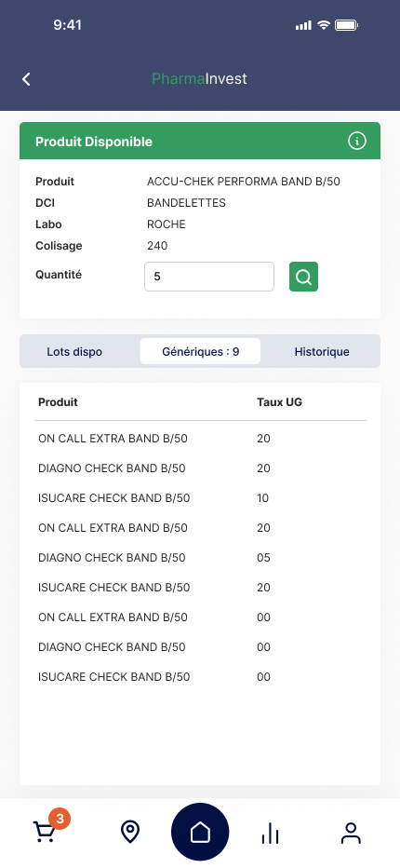Click the Taux UG column header
This screenshot has width=400, height=868.
[x=279, y=402]
